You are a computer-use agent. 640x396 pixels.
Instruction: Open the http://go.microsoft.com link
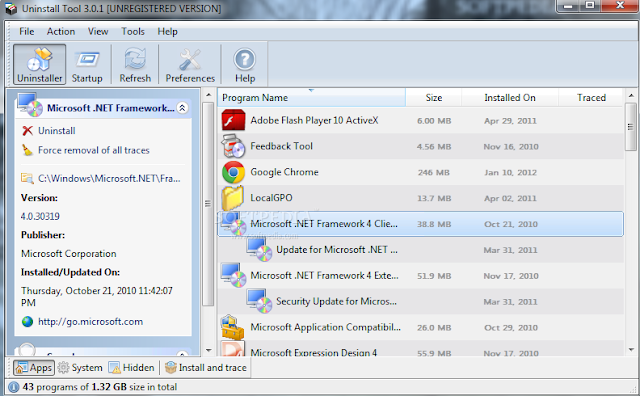(91, 322)
